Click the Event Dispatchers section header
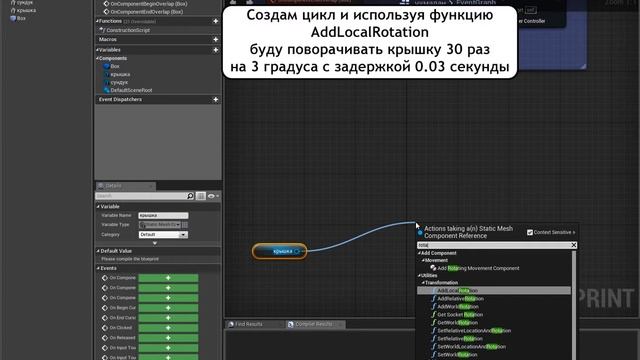Image resolution: width=640 pixels, height=360 pixels. click(120, 100)
